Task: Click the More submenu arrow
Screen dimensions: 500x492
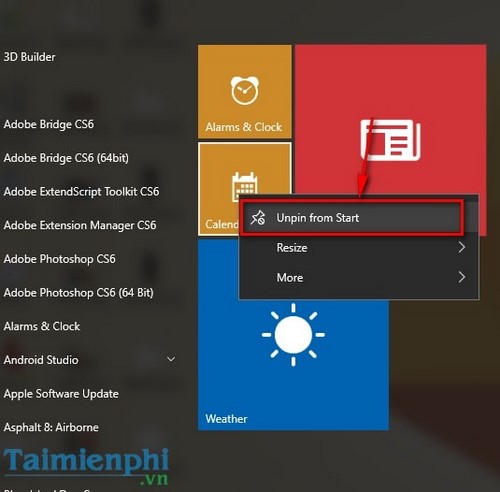Action: [462, 277]
